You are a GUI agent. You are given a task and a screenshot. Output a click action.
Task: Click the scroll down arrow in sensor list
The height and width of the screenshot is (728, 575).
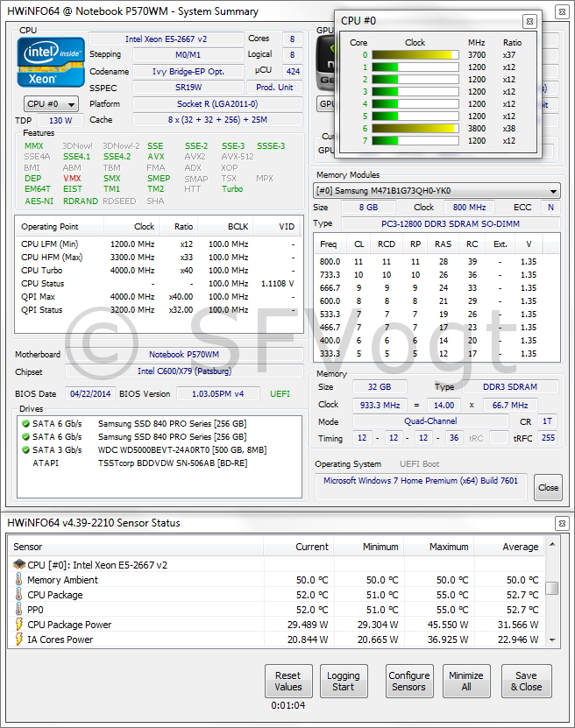coord(552,640)
